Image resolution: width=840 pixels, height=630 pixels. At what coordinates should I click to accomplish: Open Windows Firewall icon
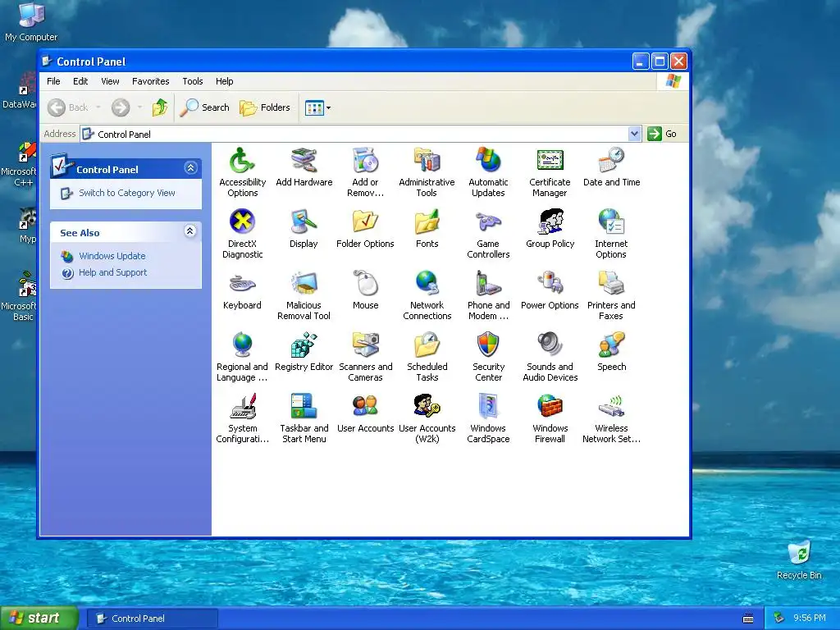tap(550, 407)
